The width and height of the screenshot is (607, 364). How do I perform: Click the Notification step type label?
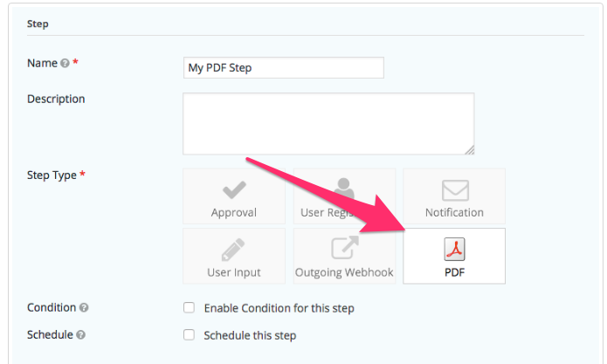(454, 212)
